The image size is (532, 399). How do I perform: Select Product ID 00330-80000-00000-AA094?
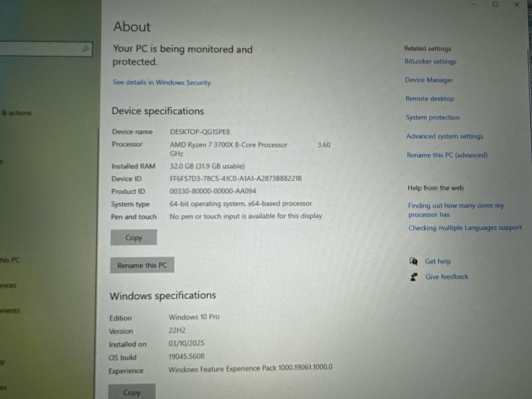213,191
